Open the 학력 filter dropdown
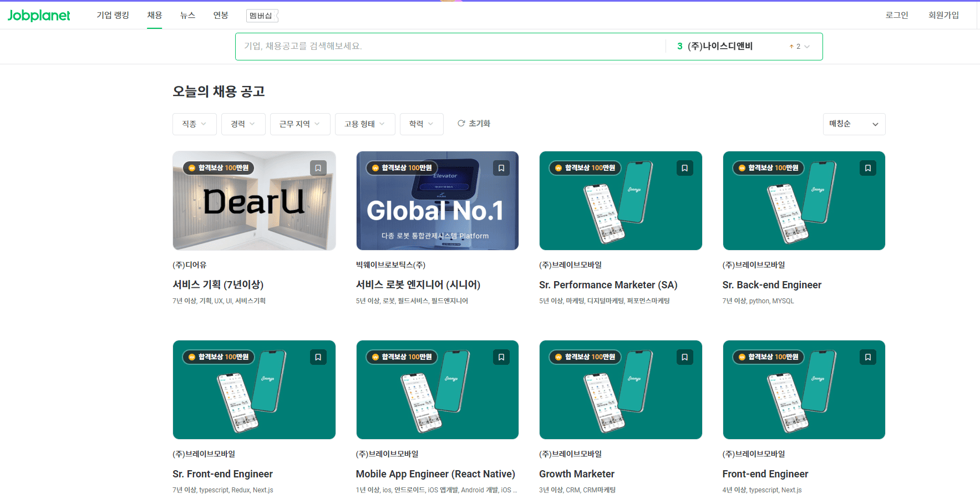The height and width of the screenshot is (504, 980). 422,124
